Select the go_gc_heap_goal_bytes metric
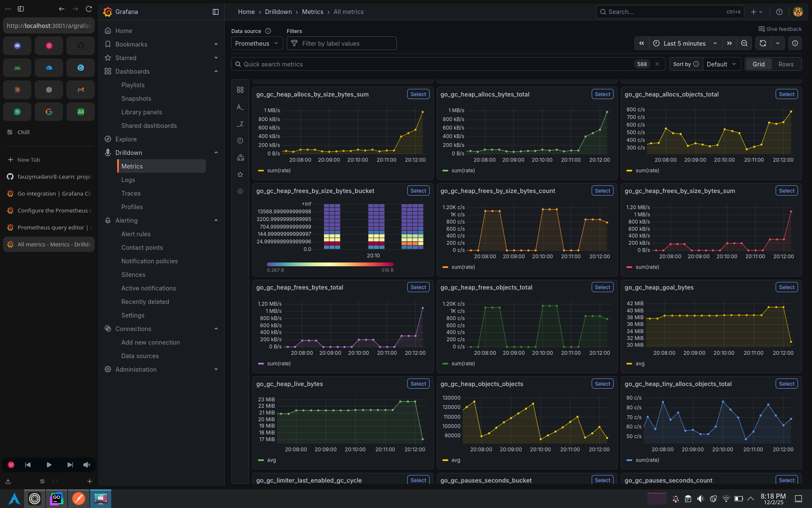 (x=787, y=287)
